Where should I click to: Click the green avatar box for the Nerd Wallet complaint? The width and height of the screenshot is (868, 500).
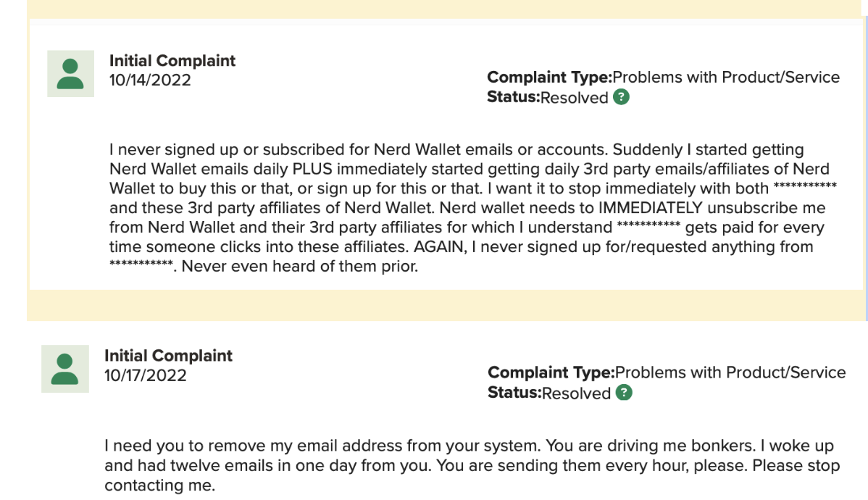[70, 74]
